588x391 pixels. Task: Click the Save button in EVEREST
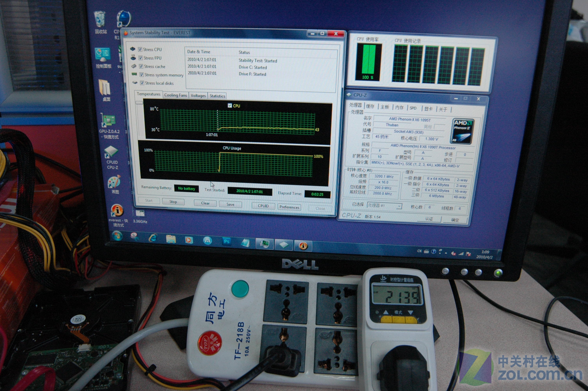230,204
